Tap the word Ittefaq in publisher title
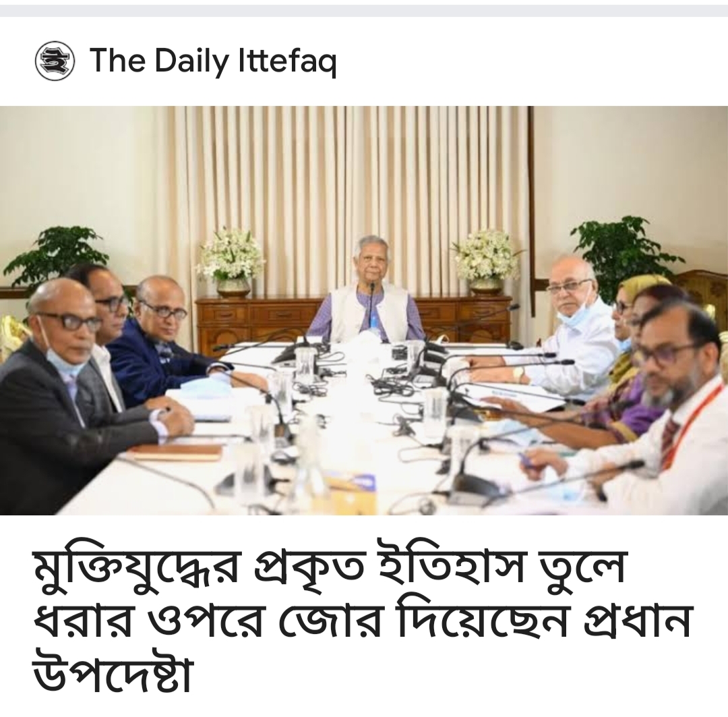This screenshot has height=717, width=728. coord(287,61)
